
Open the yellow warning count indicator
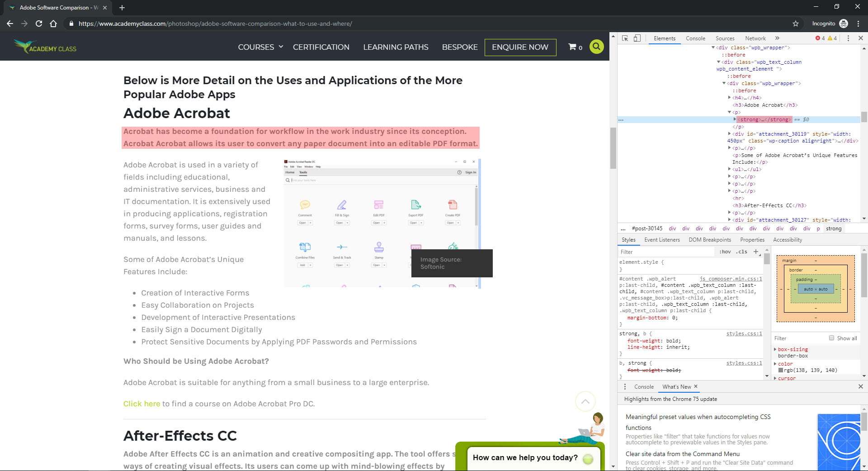(832, 38)
